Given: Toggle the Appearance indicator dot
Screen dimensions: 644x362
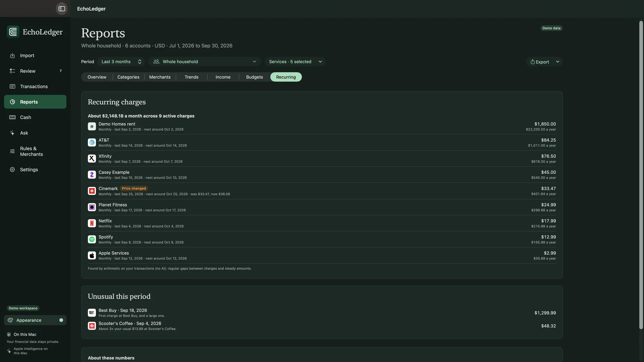Looking at the screenshot, I should click(x=61, y=320).
